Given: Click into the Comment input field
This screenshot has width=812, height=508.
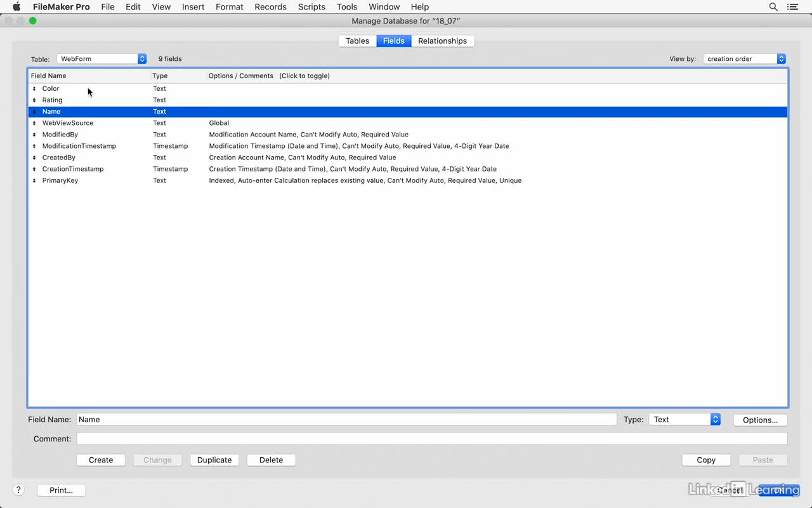Looking at the screenshot, I should (432, 439).
